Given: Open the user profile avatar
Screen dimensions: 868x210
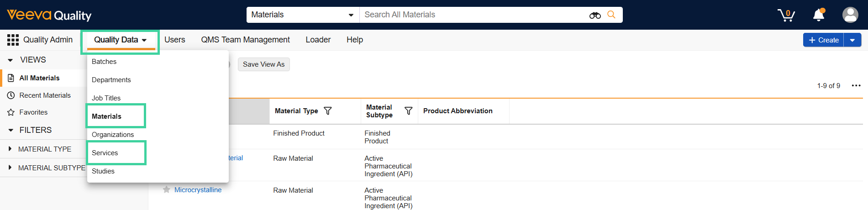Looking at the screenshot, I should [850, 15].
